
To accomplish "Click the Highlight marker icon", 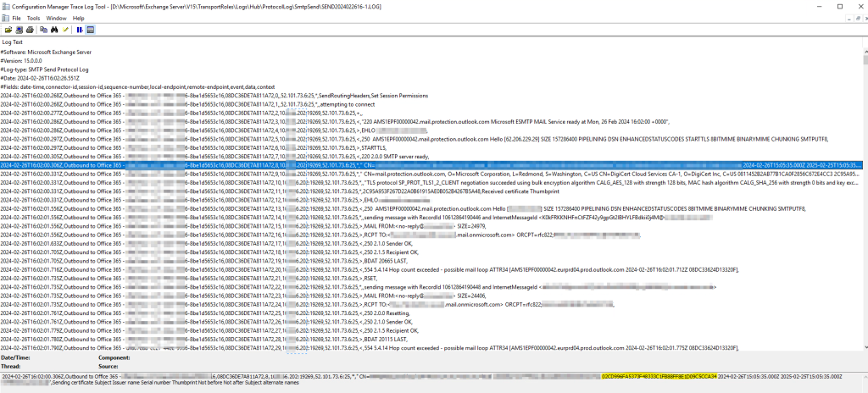I will point(66,29).
